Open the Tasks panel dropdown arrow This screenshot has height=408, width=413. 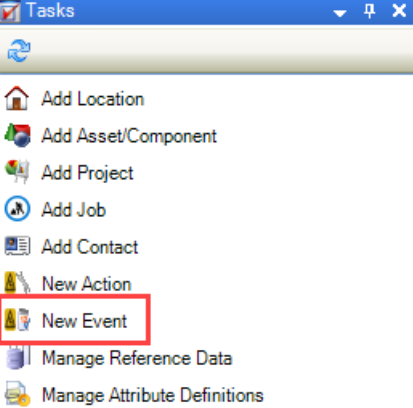click(340, 13)
